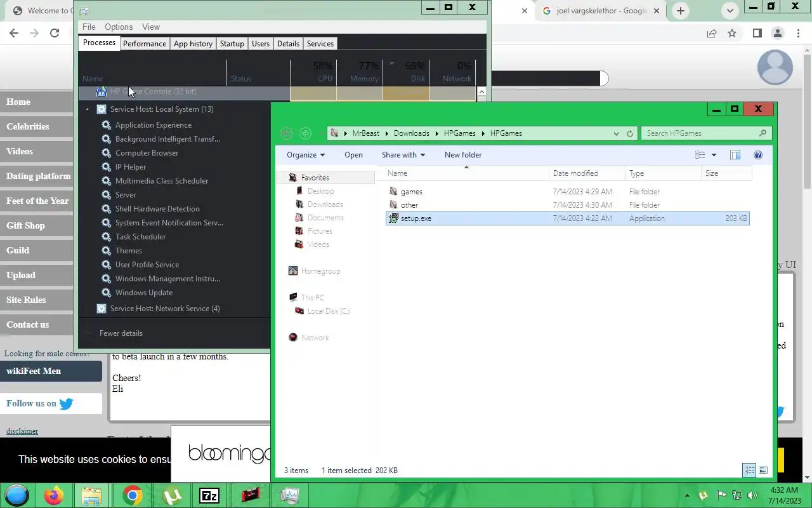812x508 pixels.
Task: Switch to Performance tab
Action: (x=145, y=44)
